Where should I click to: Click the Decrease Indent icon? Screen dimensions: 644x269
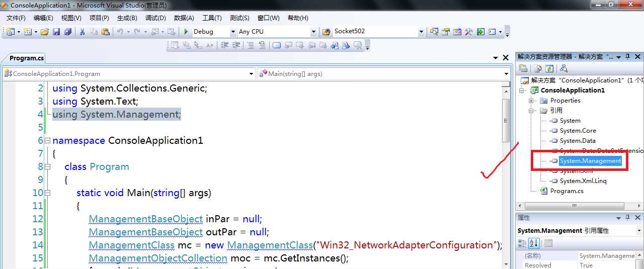coord(224,45)
